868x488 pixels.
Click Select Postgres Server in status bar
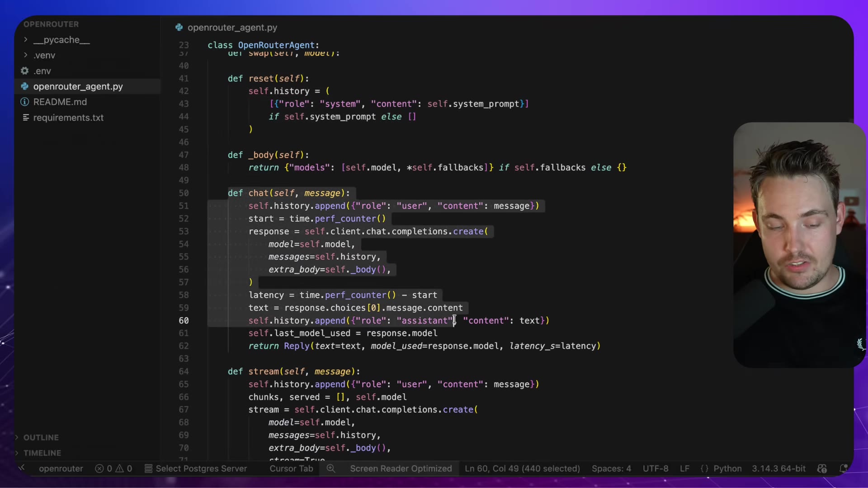(x=201, y=469)
